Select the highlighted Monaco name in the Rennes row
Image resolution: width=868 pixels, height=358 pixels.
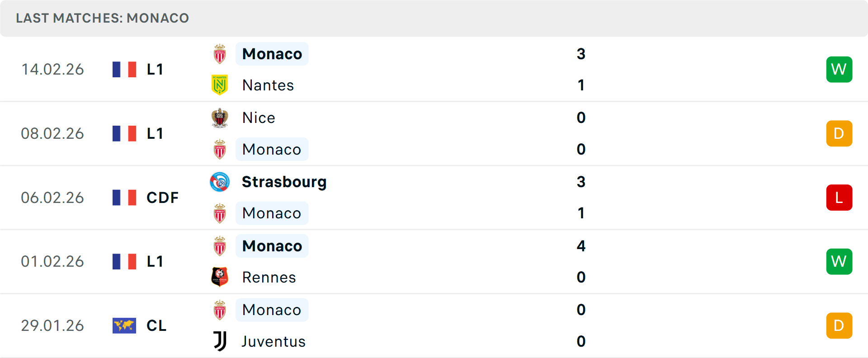(272, 246)
